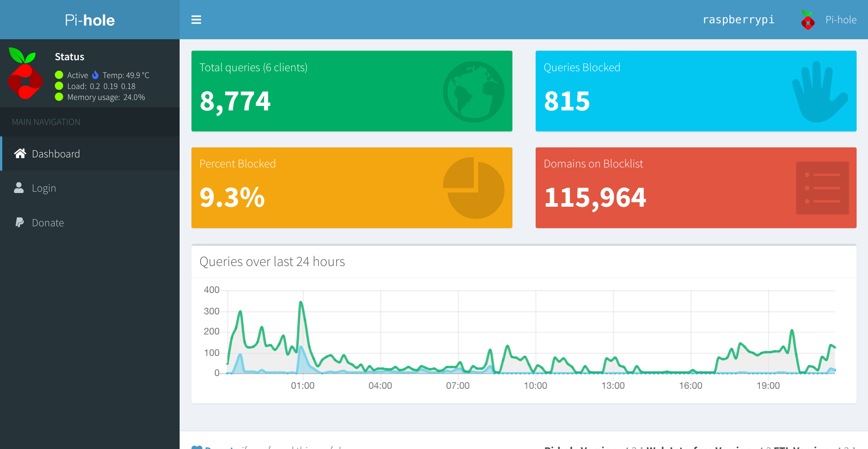Screen dimensions: 868x449
Task: Click the 01:00 peak on the queries chart
Action: click(301, 302)
